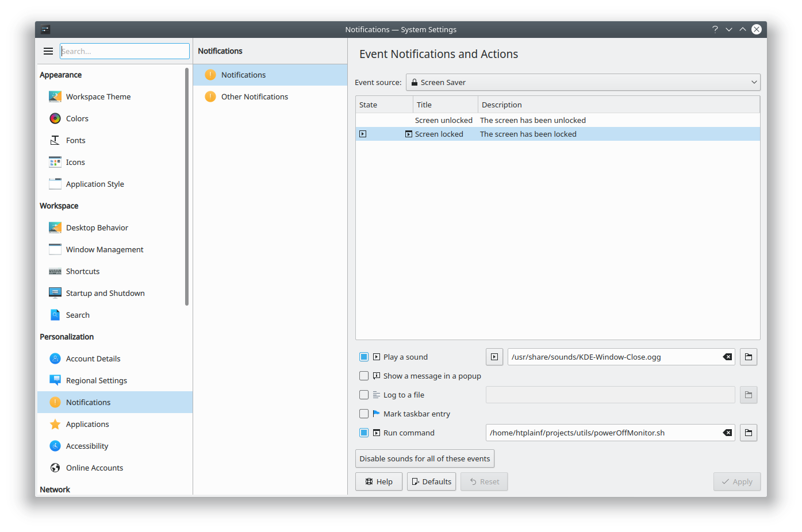Open the Notifications sidebar entry
The image size is (802, 532).
pos(115,402)
